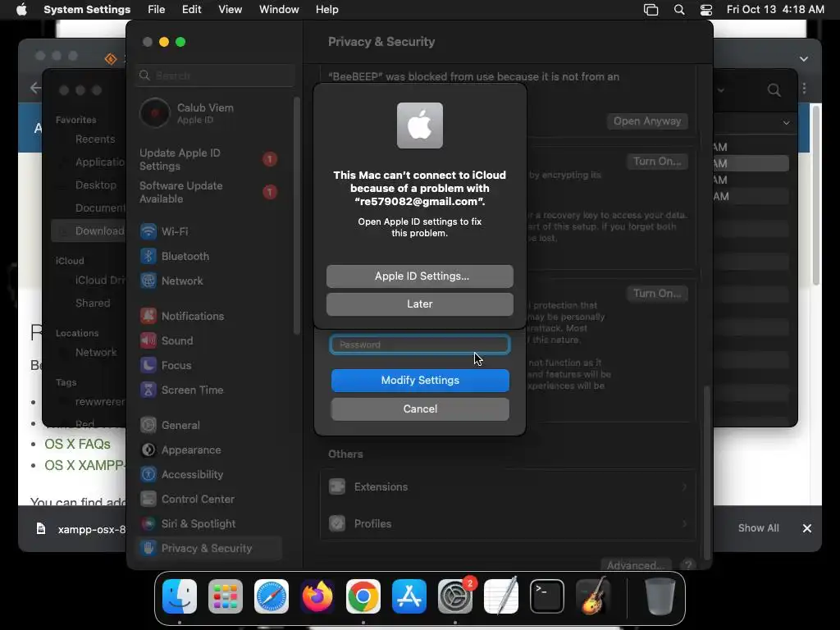Open Focus settings icon
The image size is (840, 630).
(x=148, y=365)
